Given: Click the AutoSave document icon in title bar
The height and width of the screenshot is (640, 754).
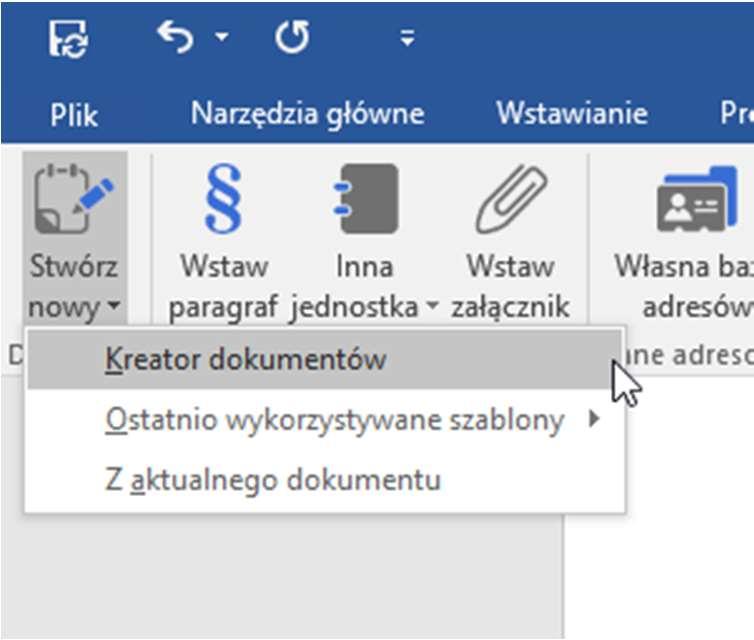Looking at the screenshot, I should point(68,38).
